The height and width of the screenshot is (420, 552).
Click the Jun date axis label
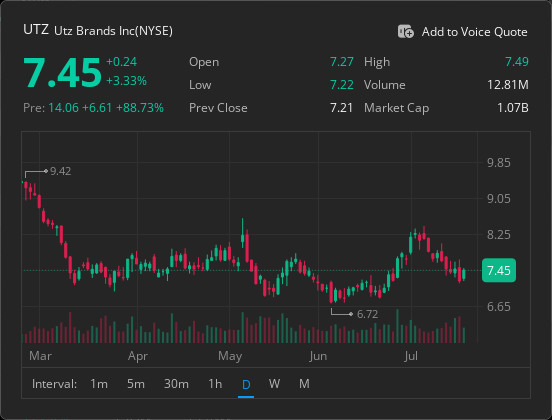[318, 356]
